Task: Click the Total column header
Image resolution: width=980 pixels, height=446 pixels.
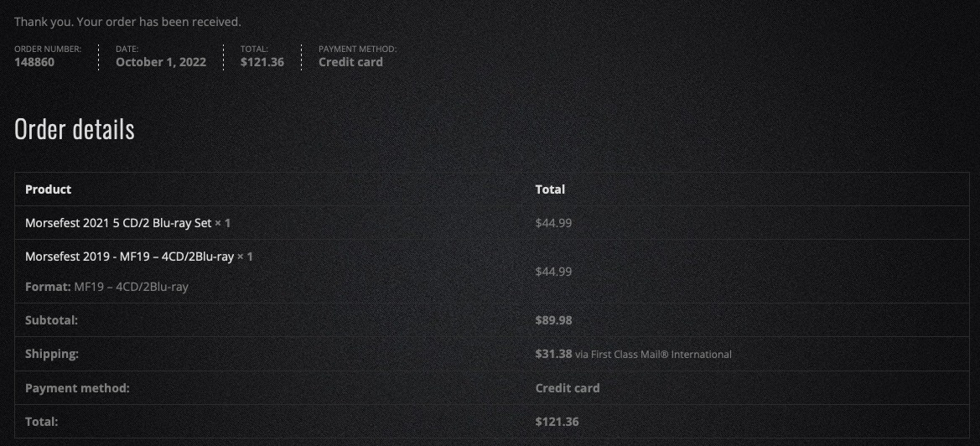Action: pyautogui.click(x=550, y=189)
